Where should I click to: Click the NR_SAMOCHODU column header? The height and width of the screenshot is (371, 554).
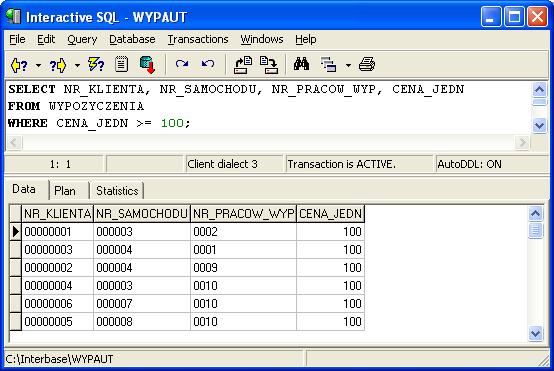coord(142,214)
